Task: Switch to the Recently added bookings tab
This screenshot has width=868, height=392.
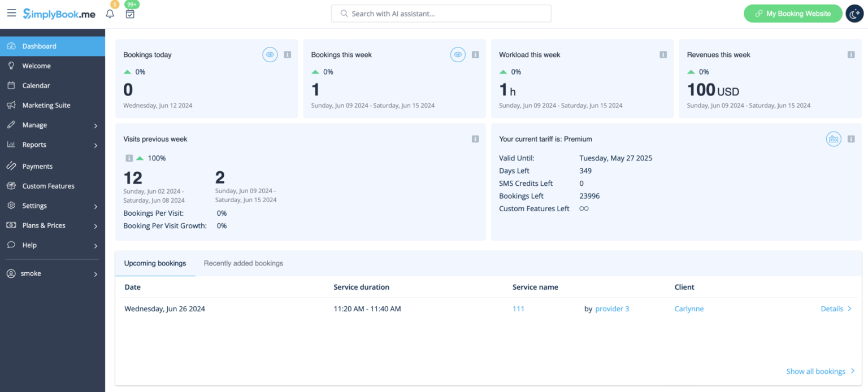Action: (x=243, y=263)
